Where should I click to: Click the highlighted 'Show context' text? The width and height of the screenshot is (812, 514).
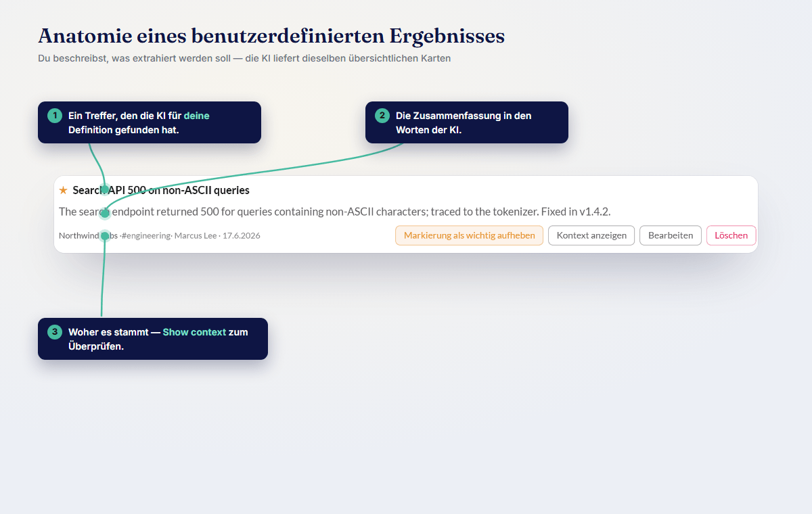(x=194, y=332)
